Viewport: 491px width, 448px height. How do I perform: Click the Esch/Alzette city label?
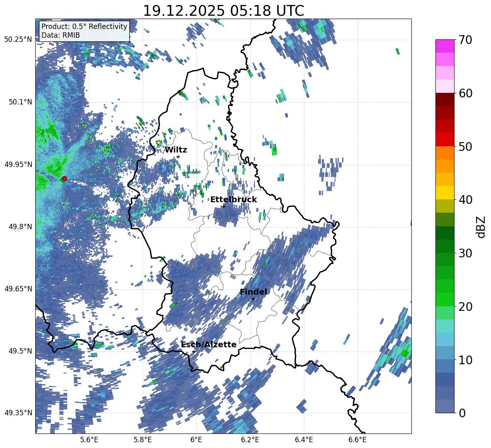click(209, 344)
